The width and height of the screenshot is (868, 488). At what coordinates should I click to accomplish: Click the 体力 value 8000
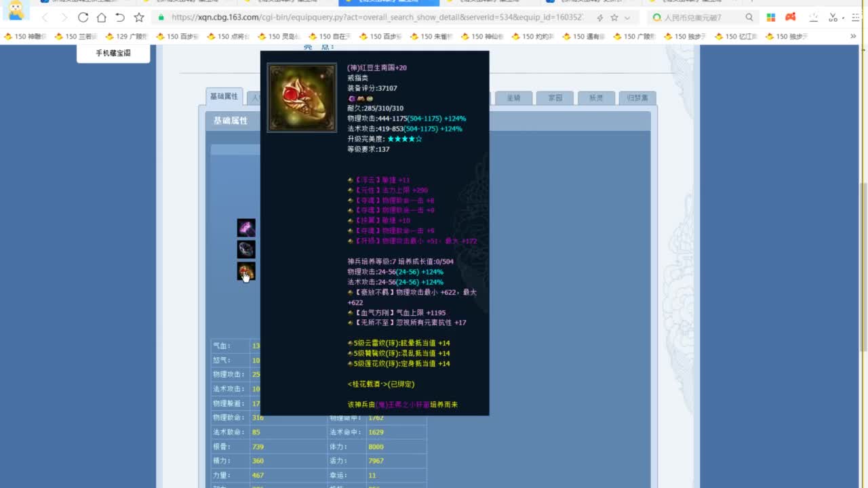point(376,447)
